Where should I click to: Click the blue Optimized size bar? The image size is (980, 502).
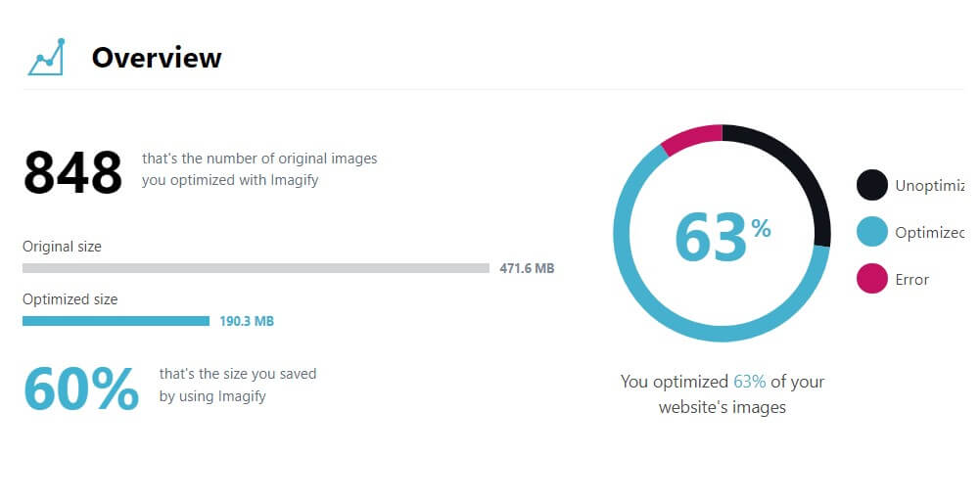pyautogui.click(x=116, y=321)
